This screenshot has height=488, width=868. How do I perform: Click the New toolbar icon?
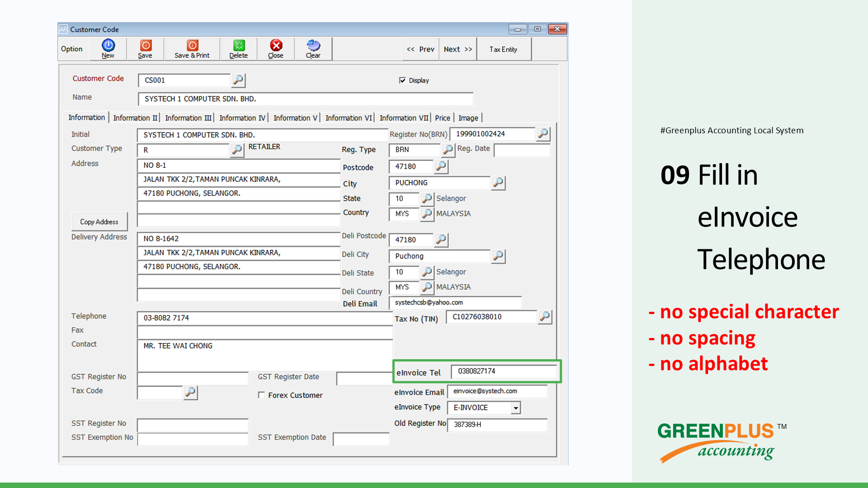click(108, 49)
